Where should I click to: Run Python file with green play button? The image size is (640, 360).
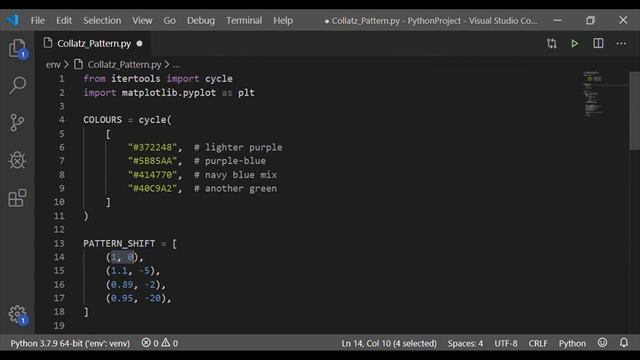(575, 43)
